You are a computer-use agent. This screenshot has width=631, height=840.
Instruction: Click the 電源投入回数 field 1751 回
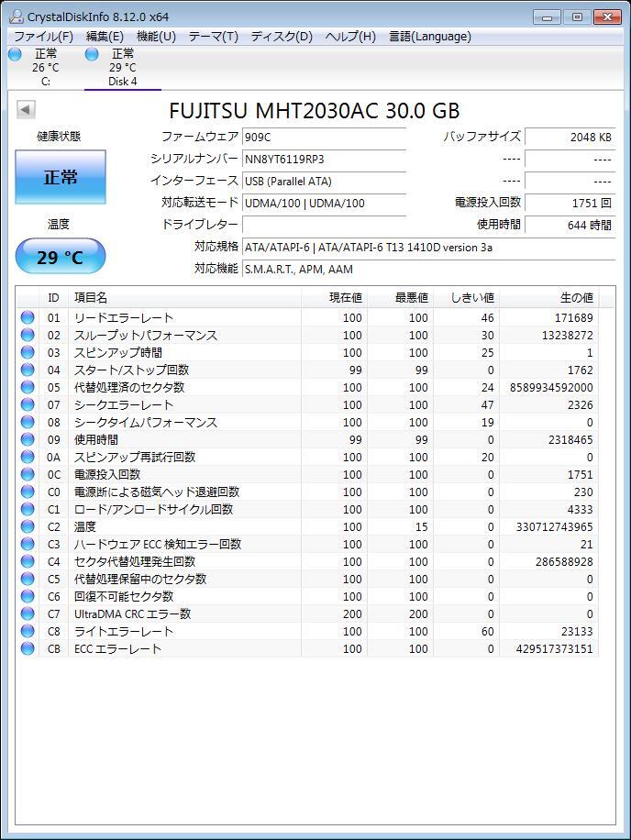[570, 203]
